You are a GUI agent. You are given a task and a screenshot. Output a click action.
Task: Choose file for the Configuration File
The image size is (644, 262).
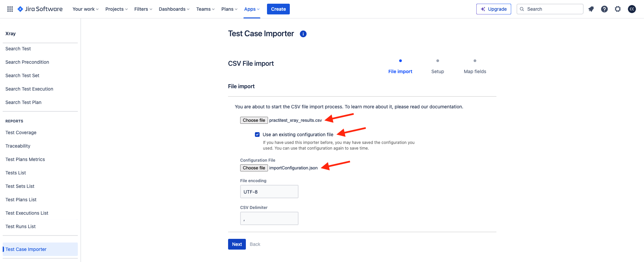click(254, 168)
